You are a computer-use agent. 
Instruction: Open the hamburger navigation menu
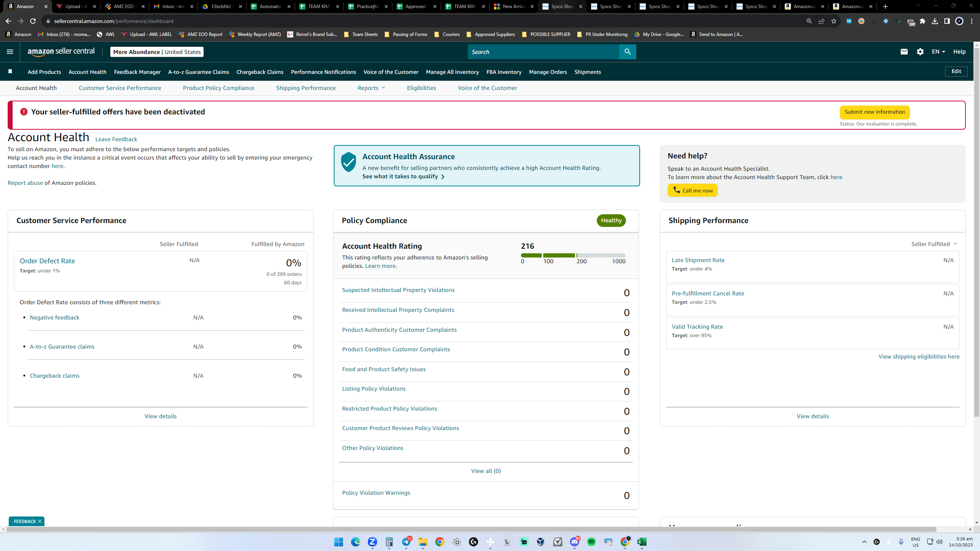pos(10,52)
